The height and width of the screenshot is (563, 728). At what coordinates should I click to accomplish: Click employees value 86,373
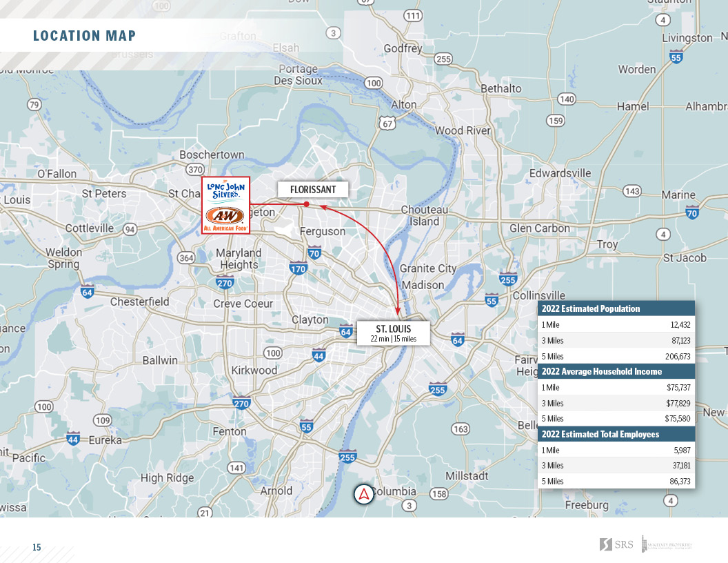tap(680, 482)
